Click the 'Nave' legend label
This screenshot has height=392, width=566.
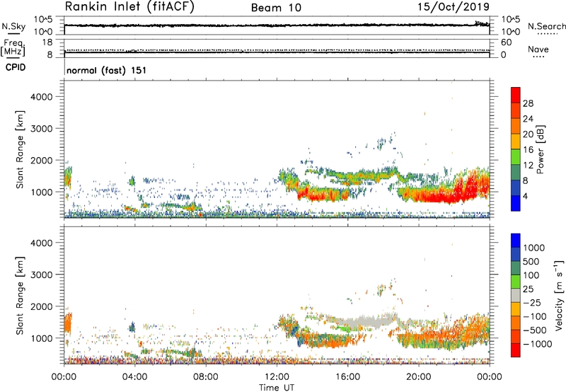click(538, 49)
